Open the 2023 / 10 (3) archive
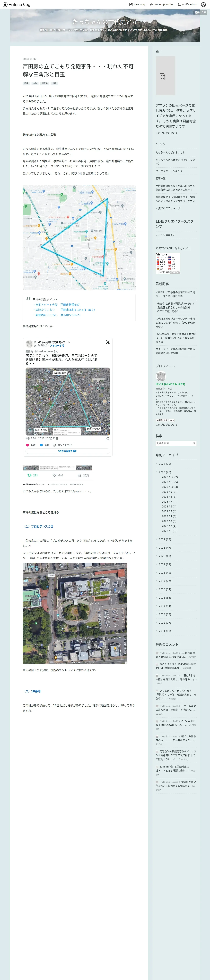The width and height of the screenshot is (210, 980). tap(170, 487)
